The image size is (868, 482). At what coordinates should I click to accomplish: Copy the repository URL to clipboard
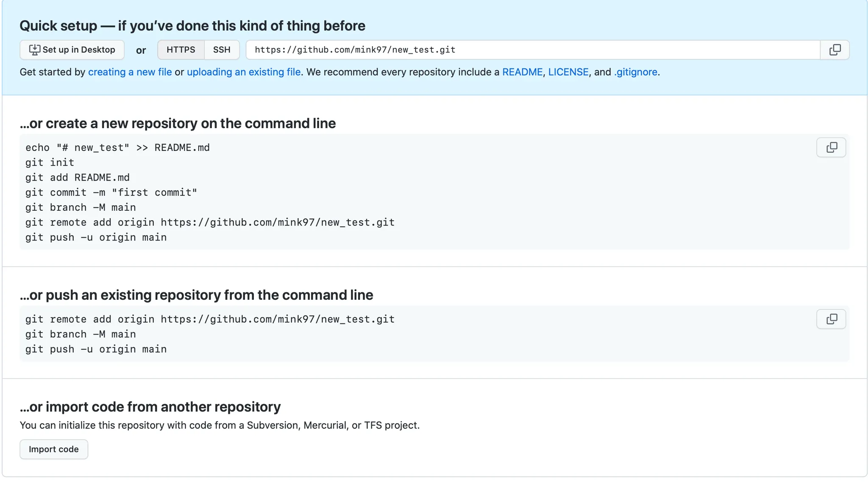[835, 50]
